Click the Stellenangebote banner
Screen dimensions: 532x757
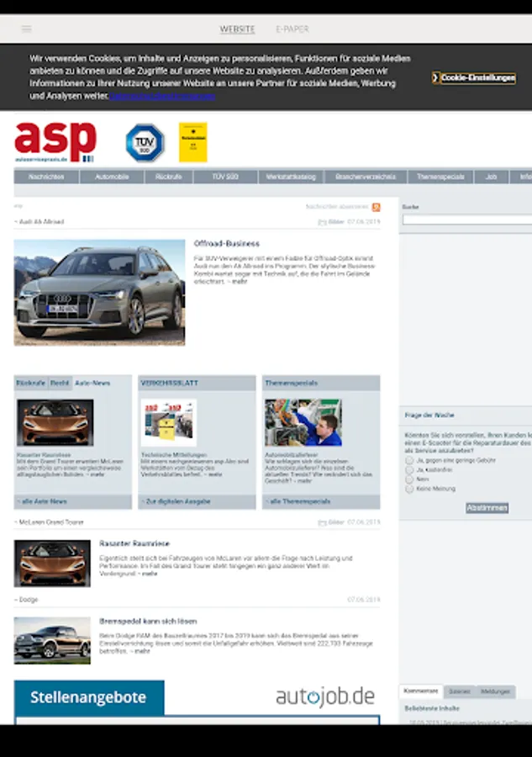(x=89, y=697)
